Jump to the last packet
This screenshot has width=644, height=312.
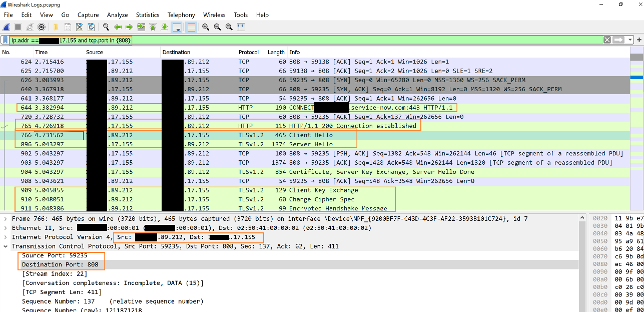(164, 27)
